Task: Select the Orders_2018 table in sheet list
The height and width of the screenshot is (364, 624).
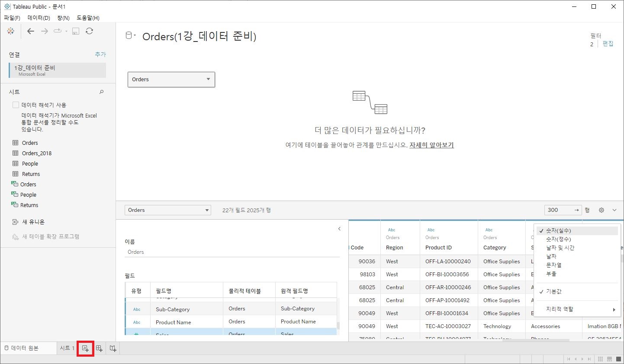Action: 37,153
